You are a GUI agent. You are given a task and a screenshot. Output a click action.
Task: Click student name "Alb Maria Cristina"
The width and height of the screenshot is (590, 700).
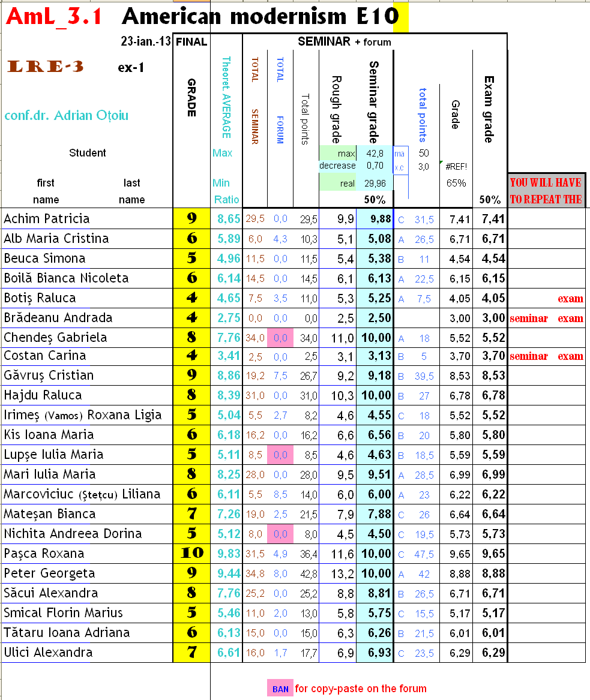tap(56, 239)
